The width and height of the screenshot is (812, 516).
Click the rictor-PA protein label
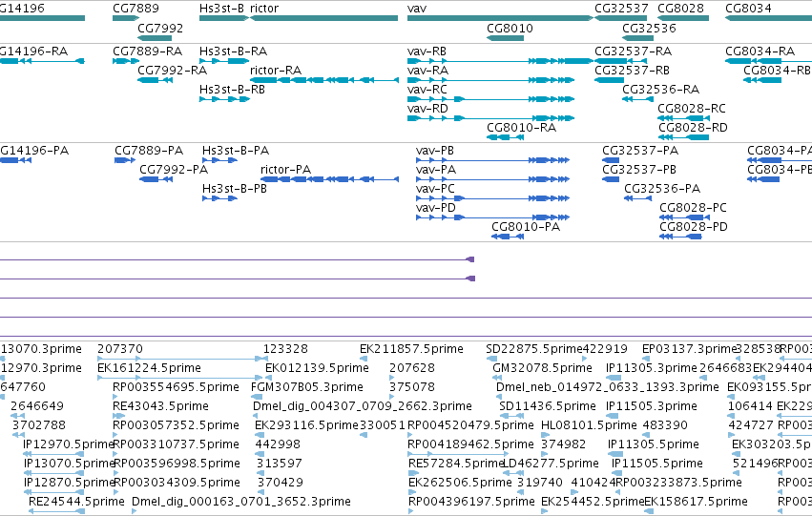(x=285, y=170)
